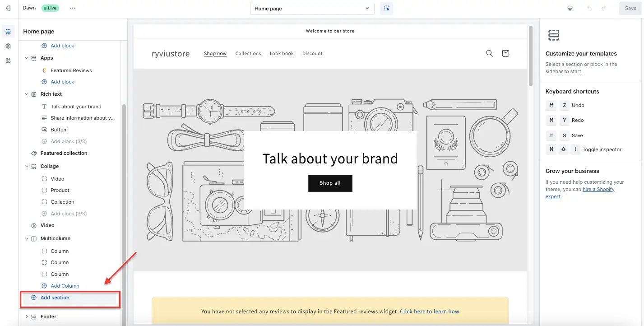Select the Featured Reviews block

pyautogui.click(x=71, y=70)
